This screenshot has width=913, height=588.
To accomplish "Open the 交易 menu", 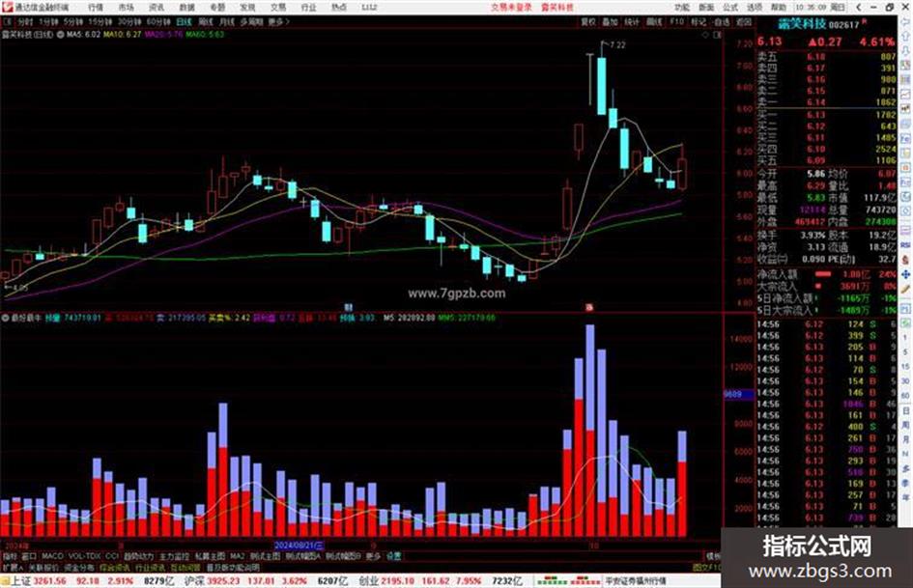I will click(278, 7).
